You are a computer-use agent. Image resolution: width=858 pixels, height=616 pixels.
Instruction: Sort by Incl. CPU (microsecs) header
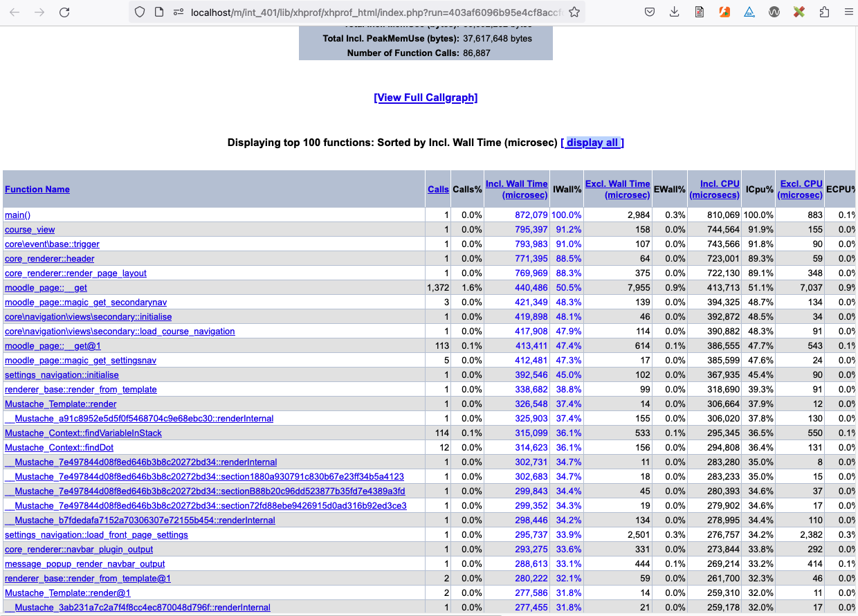pyautogui.click(x=715, y=189)
